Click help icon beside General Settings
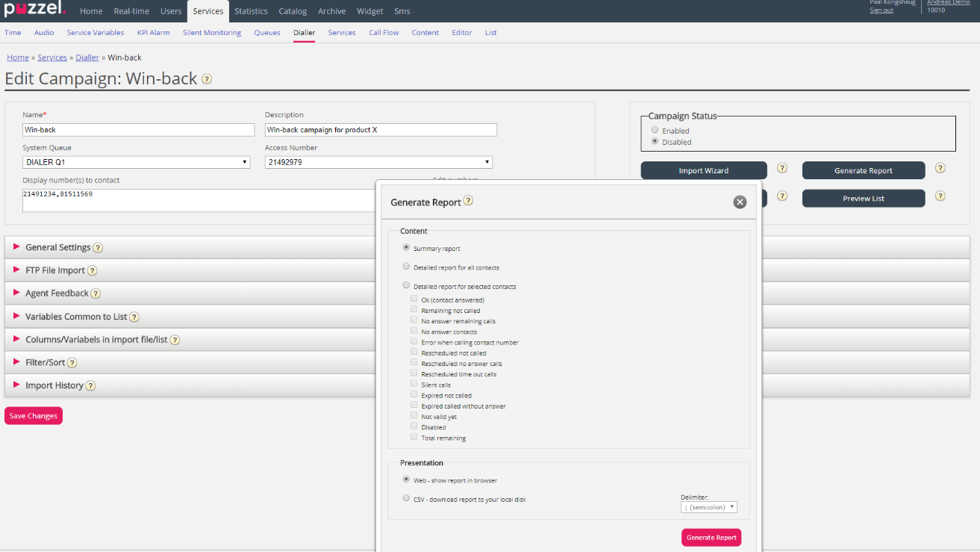The width and height of the screenshot is (980, 552). pos(98,248)
